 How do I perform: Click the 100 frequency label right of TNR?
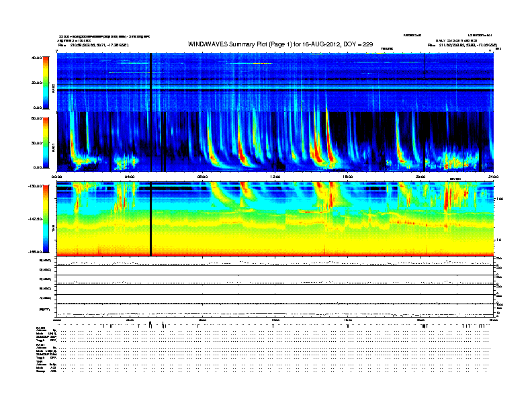click(x=499, y=199)
